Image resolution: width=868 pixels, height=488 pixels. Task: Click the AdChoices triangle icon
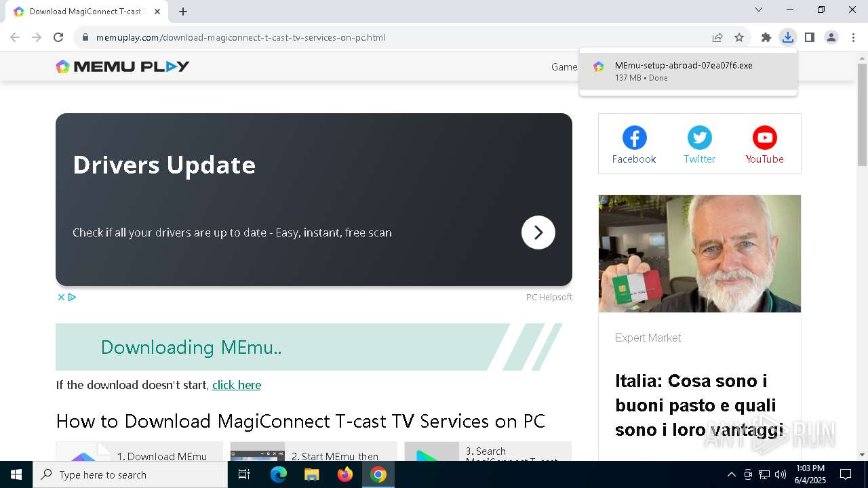(x=72, y=297)
